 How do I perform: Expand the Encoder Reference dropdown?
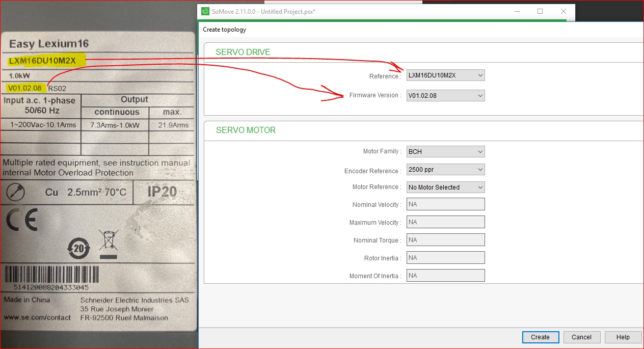pyautogui.click(x=445, y=169)
